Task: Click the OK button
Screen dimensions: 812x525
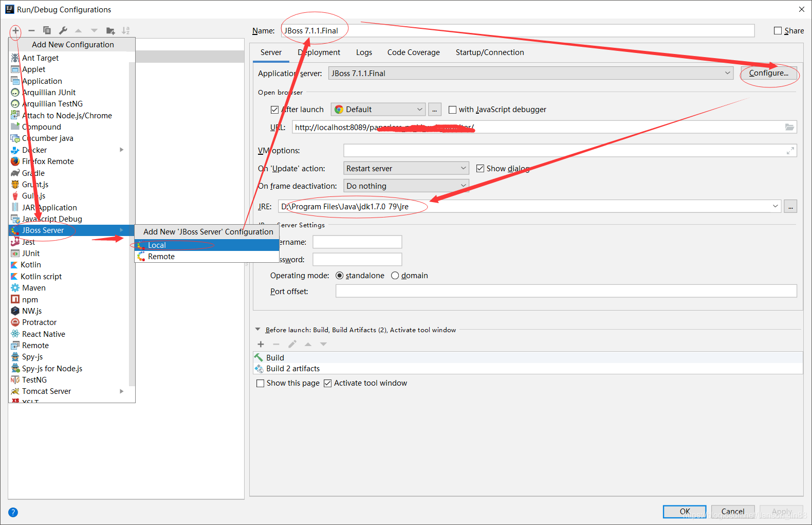Action: coord(685,512)
